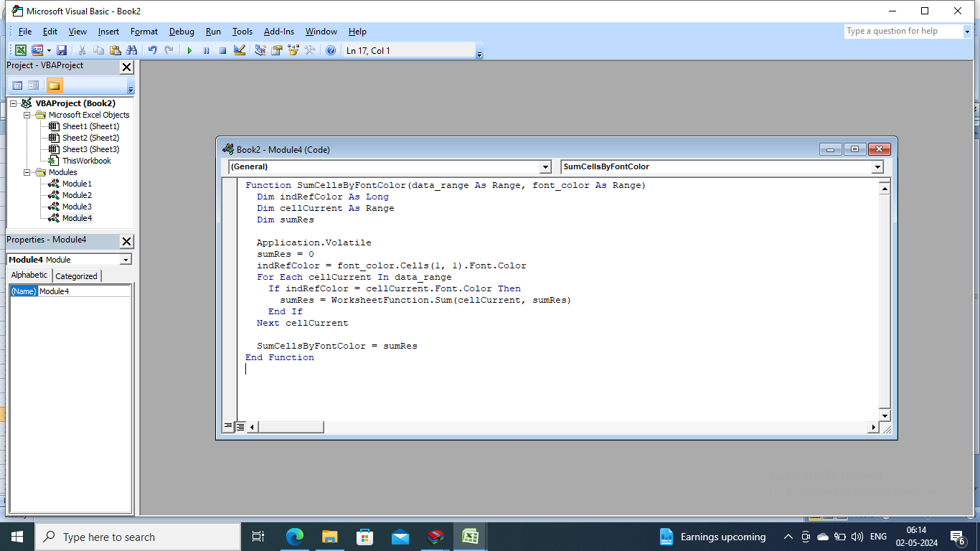Open the Properties Window toolbar icon
This screenshot has height=551, width=980.
[276, 50]
